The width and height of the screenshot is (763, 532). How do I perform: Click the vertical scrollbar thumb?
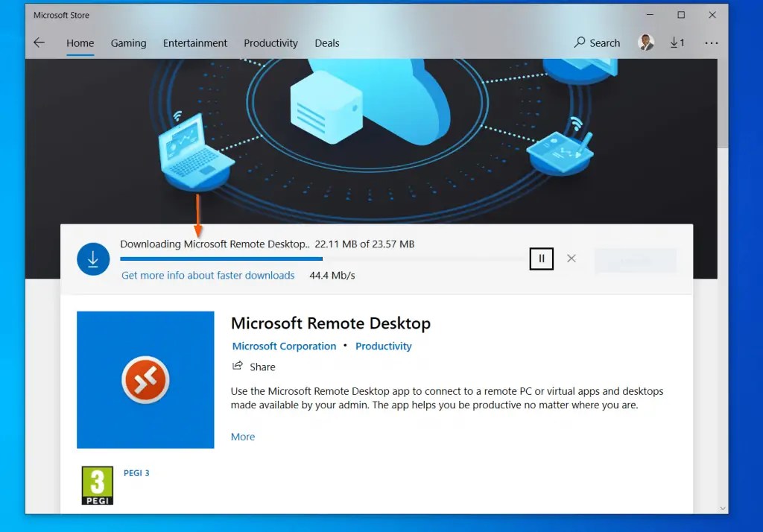(x=723, y=103)
